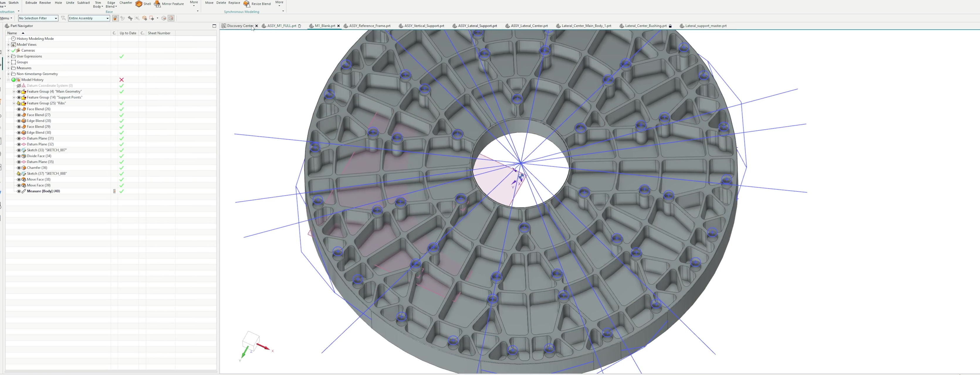Select the Mirror Feature icon
Viewport: 980px width, 375px height.
click(x=157, y=4)
